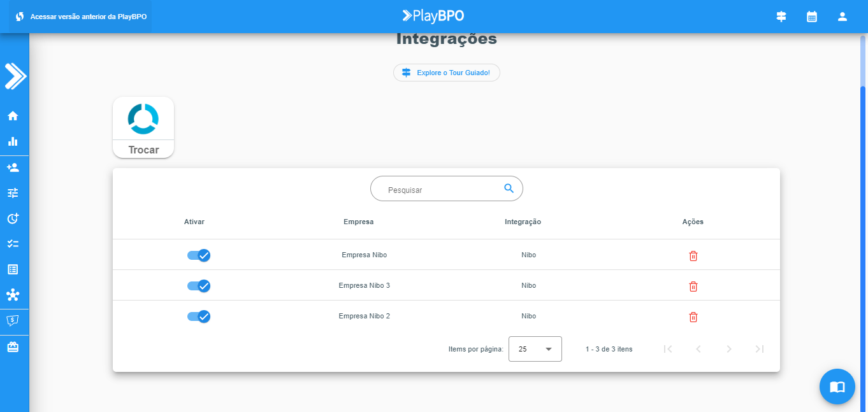Open the list table icon in sidebar

(x=13, y=269)
